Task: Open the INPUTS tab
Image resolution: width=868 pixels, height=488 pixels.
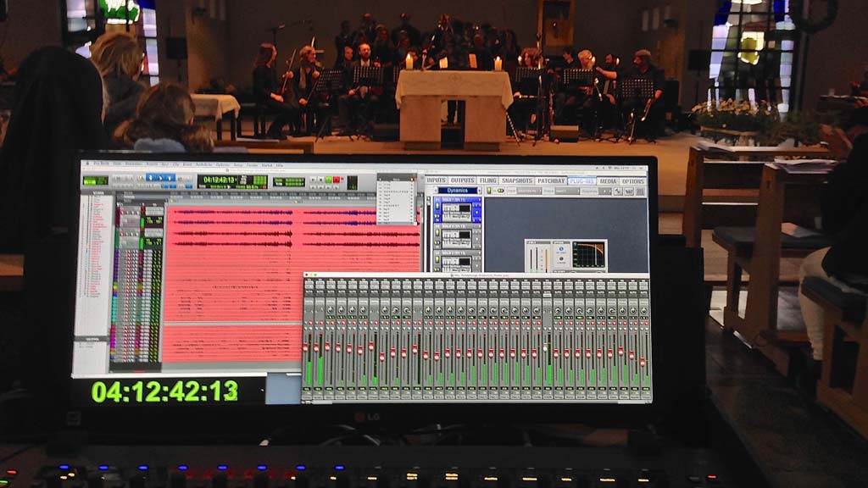Action: point(436,180)
